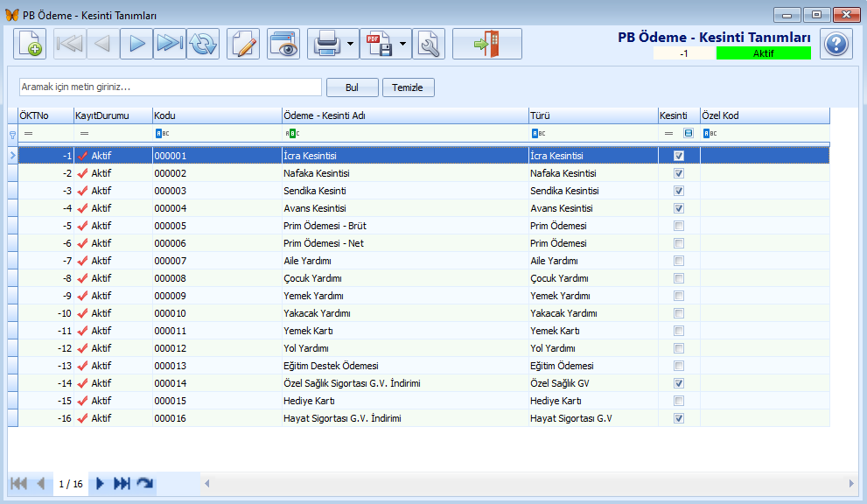
Task: Click the Bul button
Action: [x=353, y=87]
